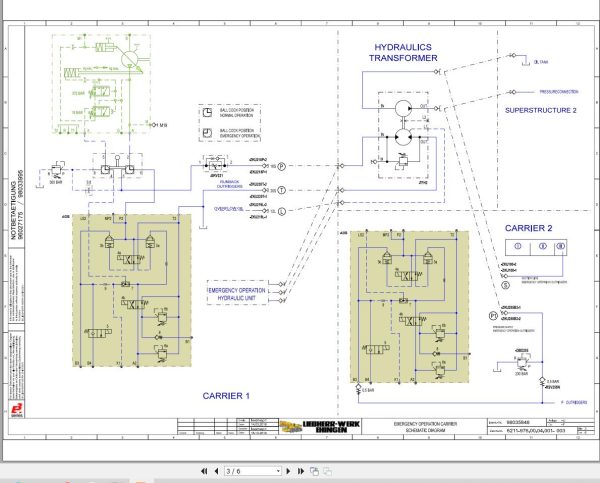600x483 pixels.
Task: Go to the next page
Action: pos(289,471)
